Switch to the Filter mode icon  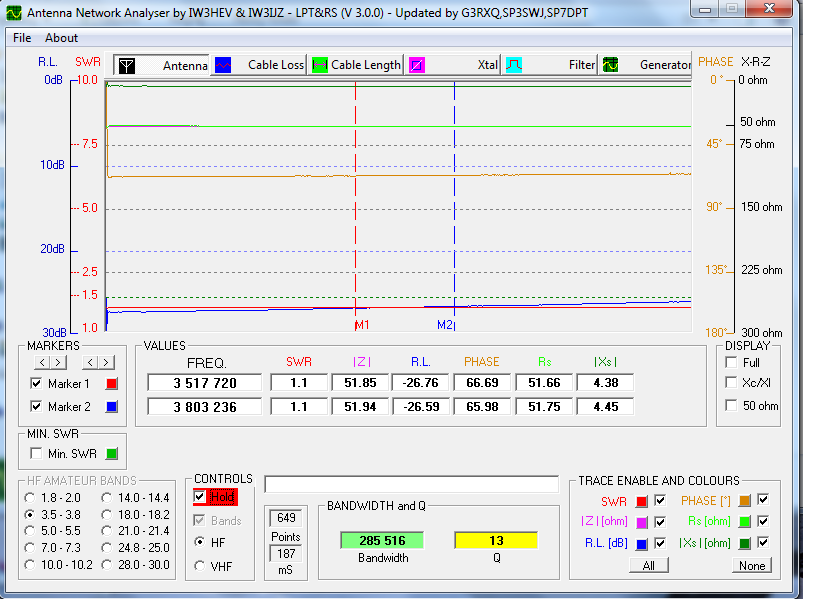[513, 66]
